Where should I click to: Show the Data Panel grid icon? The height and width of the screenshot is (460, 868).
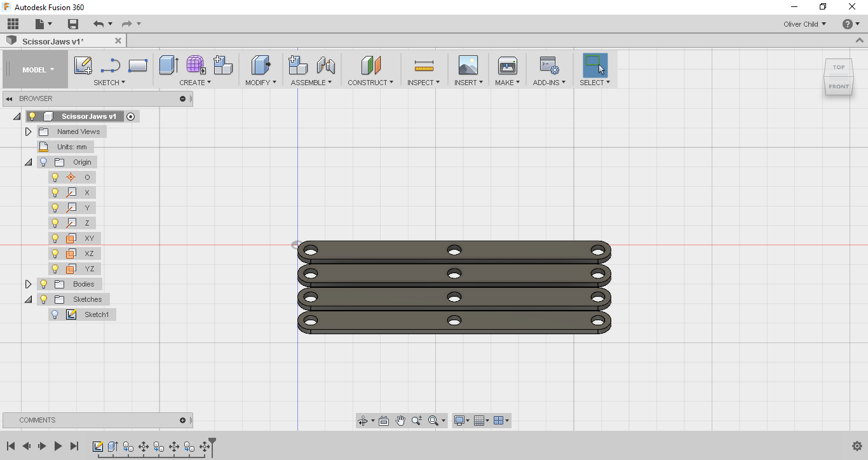(x=13, y=24)
